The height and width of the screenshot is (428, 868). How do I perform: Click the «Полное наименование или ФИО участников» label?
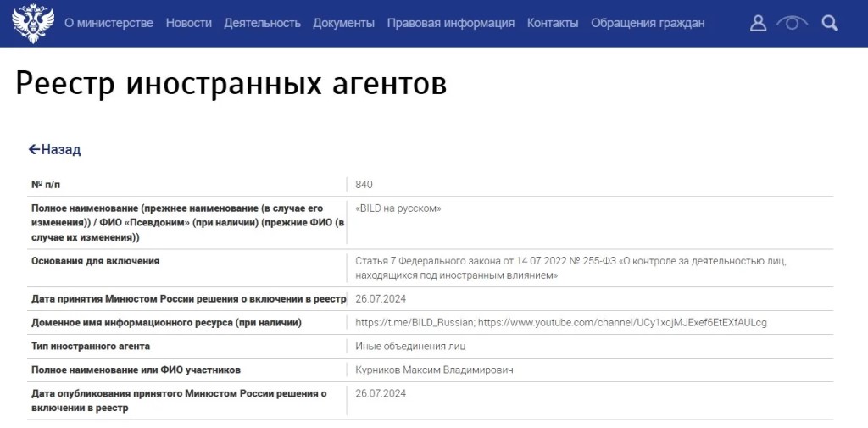pyautogui.click(x=136, y=370)
